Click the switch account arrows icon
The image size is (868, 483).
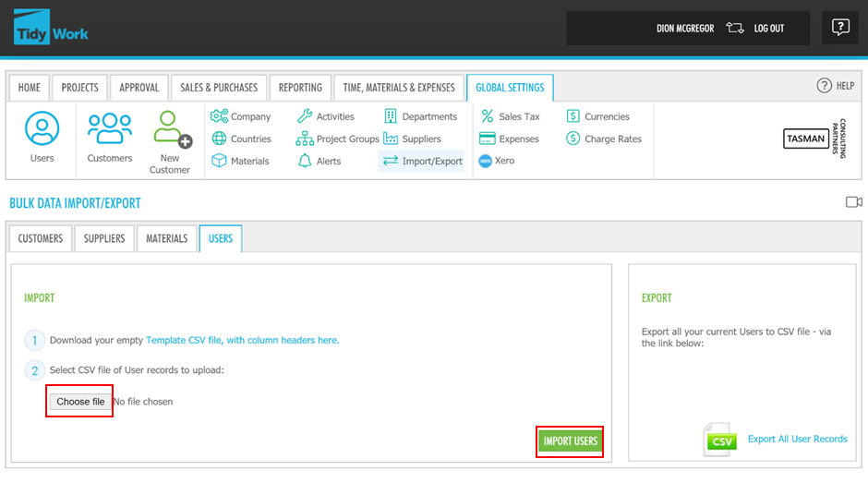coord(735,29)
